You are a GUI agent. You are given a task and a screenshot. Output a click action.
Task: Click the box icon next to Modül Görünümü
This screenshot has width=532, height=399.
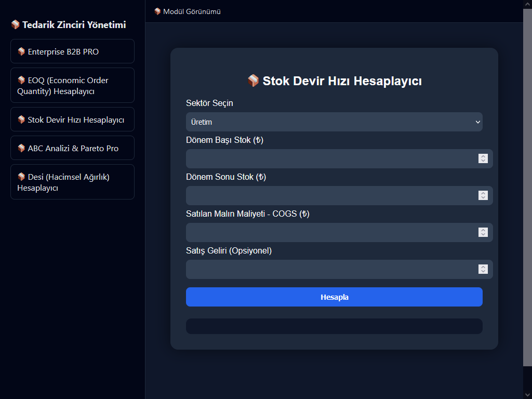pyautogui.click(x=157, y=11)
